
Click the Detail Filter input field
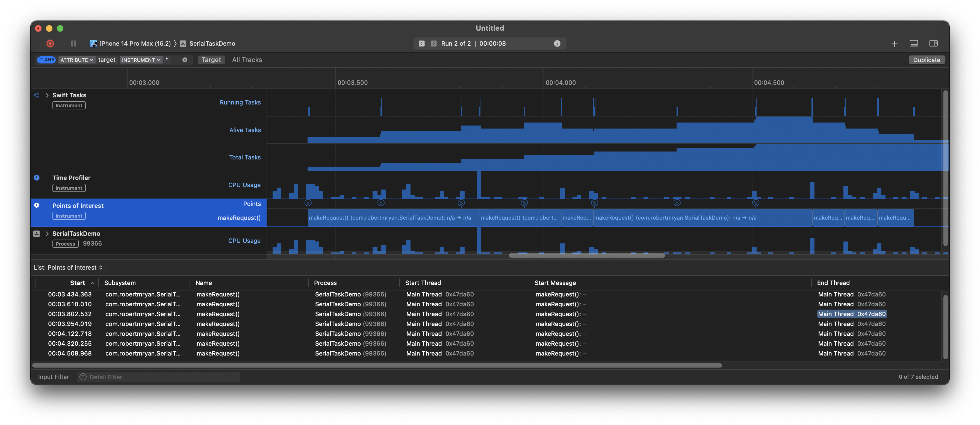pos(160,377)
